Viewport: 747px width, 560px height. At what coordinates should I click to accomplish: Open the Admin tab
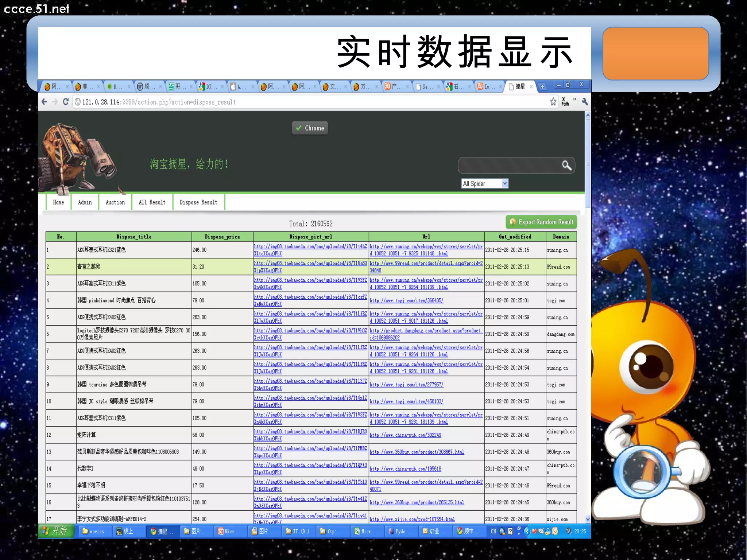[85, 202]
